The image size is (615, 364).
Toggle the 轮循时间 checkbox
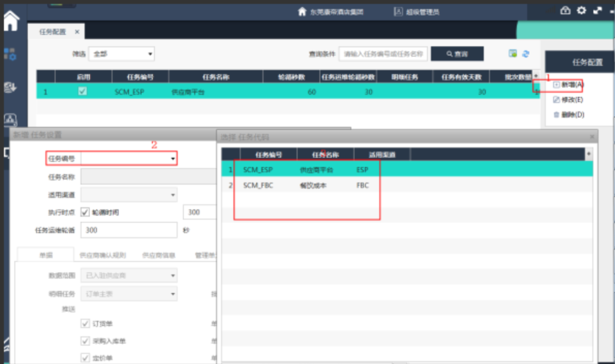pyautogui.click(x=85, y=212)
